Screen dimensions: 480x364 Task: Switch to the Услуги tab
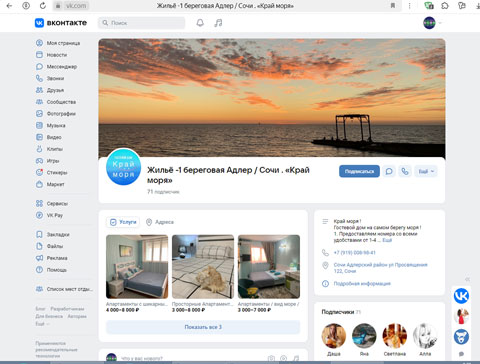tap(123, 222)
